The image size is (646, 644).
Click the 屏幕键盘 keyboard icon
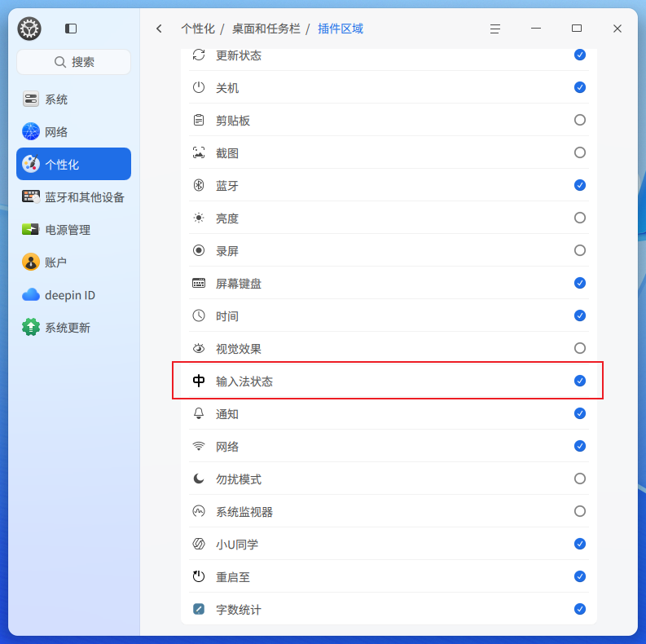[199, 283]
